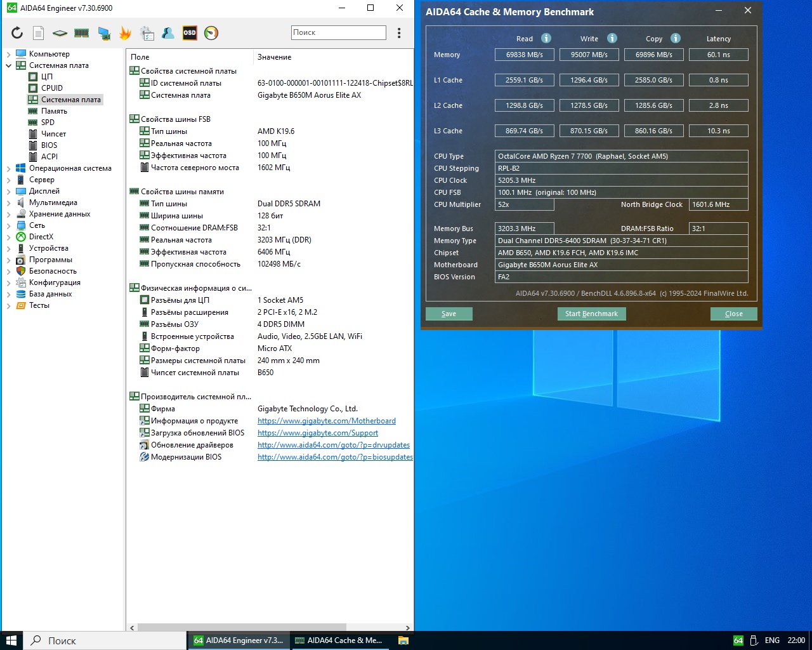Select ЦП in the navigation tree

(47, 77)
